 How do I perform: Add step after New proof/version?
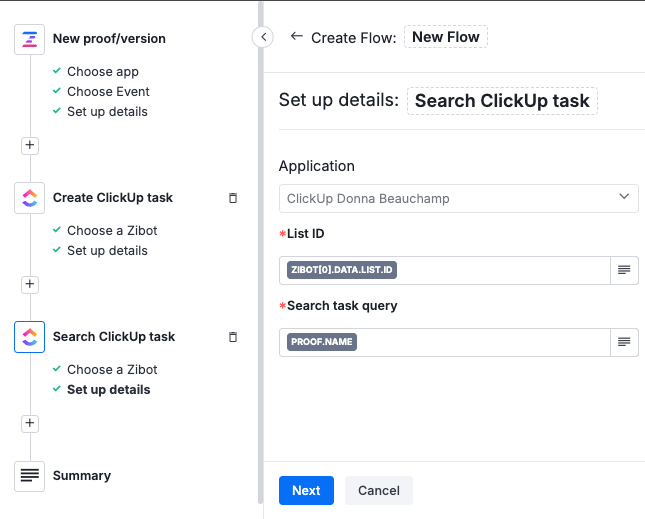30,145
